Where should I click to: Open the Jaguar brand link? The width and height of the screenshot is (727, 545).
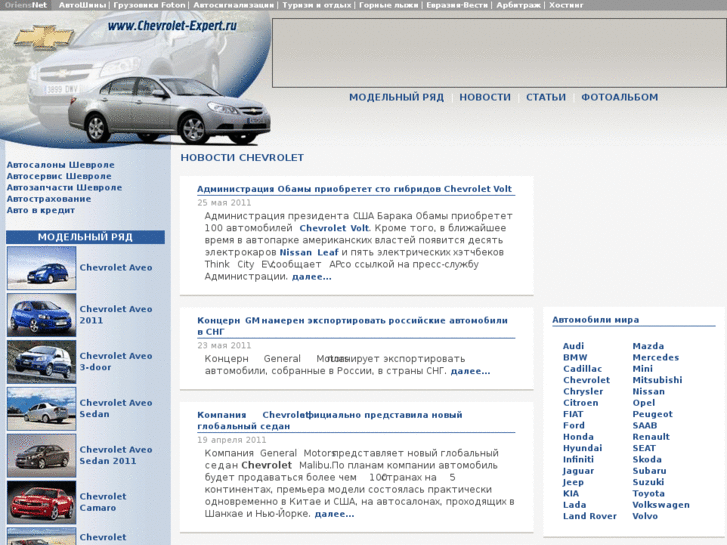[578, 471]
